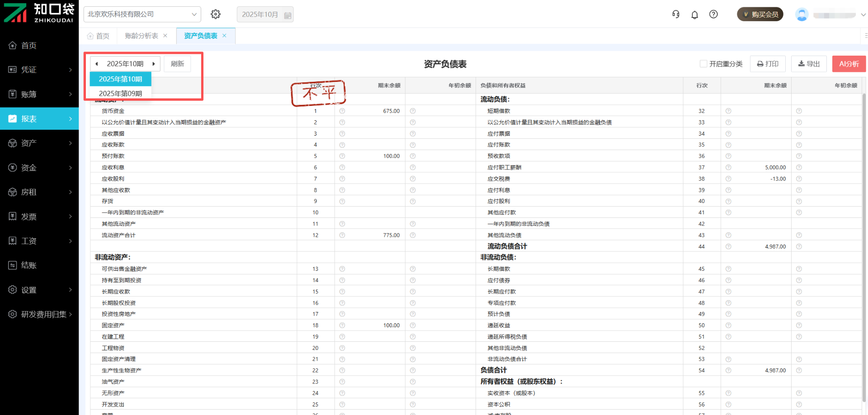
Task: Select 2025年第09期 from period list
Action: point(120,94)
